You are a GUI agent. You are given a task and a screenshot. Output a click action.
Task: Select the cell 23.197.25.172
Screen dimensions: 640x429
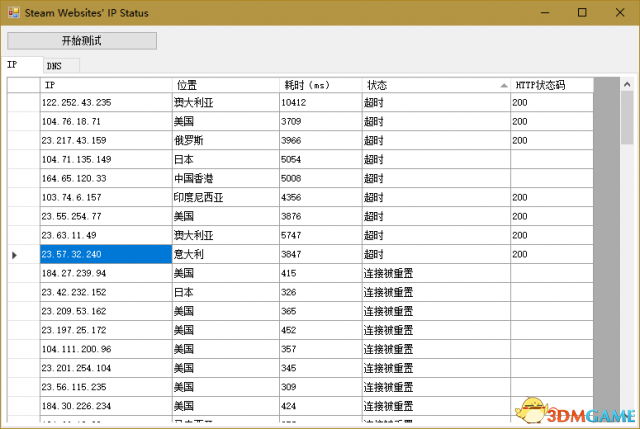(x=106, y=330)
